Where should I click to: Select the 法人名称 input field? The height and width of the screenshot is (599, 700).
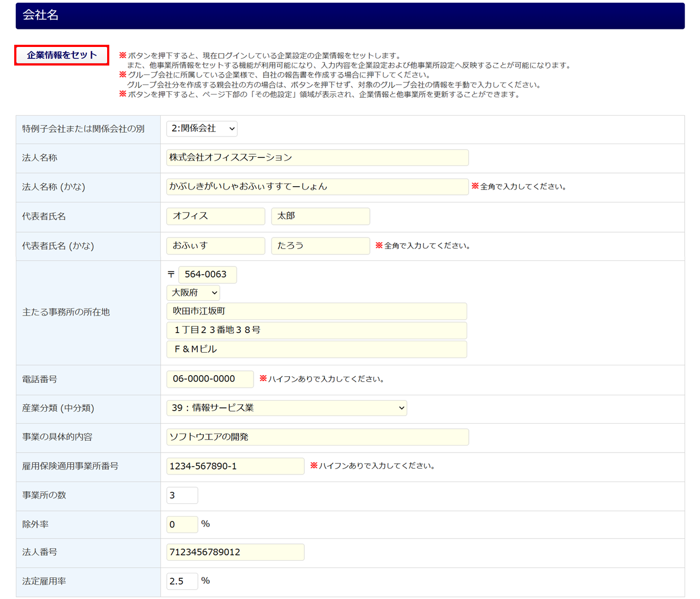pyautogui.click(x=317, y=157)
